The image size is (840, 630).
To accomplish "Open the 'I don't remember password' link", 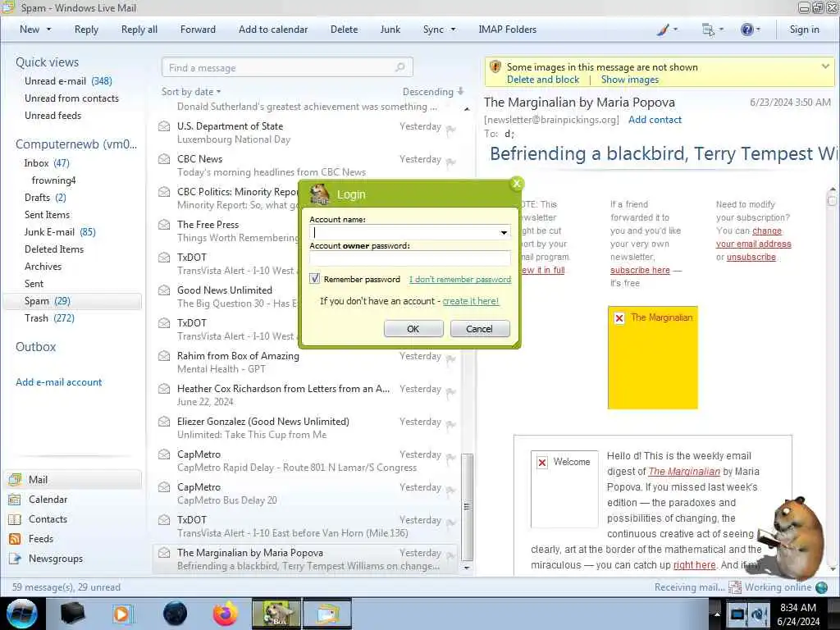I will pos(460,279).
